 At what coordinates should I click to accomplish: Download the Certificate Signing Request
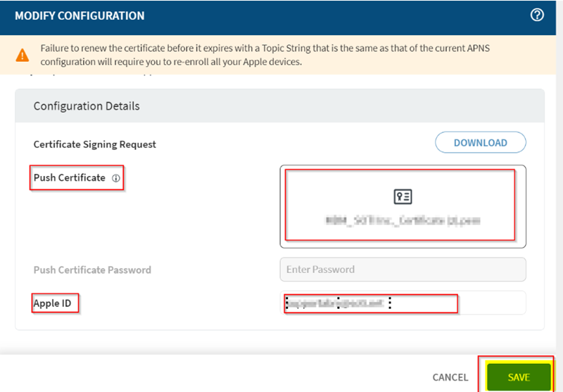(480, 142)
